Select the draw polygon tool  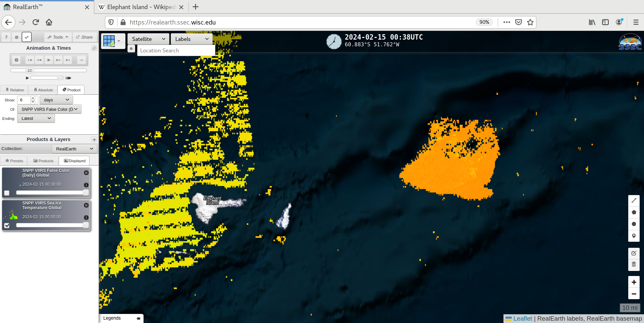coord(634,213)
